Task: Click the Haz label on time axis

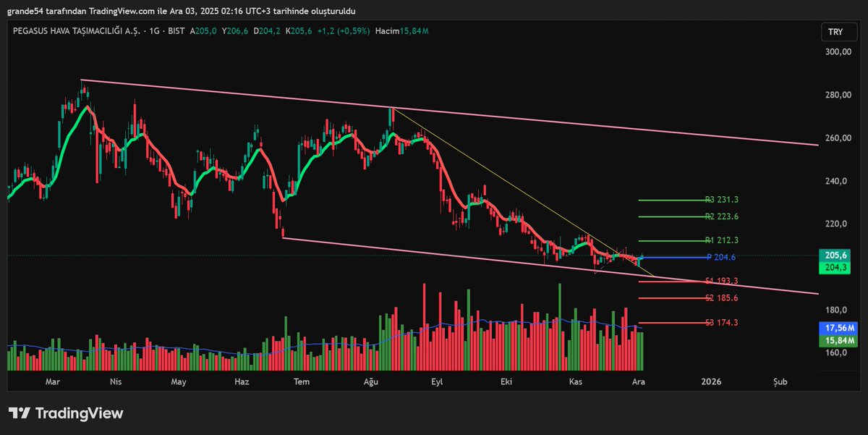Action: point(243,381)
